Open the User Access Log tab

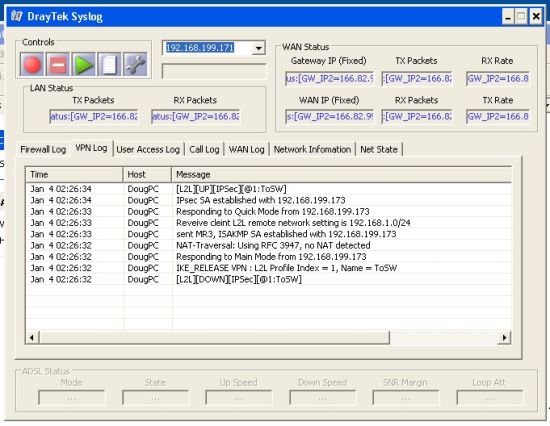click(x=148, y=149)
